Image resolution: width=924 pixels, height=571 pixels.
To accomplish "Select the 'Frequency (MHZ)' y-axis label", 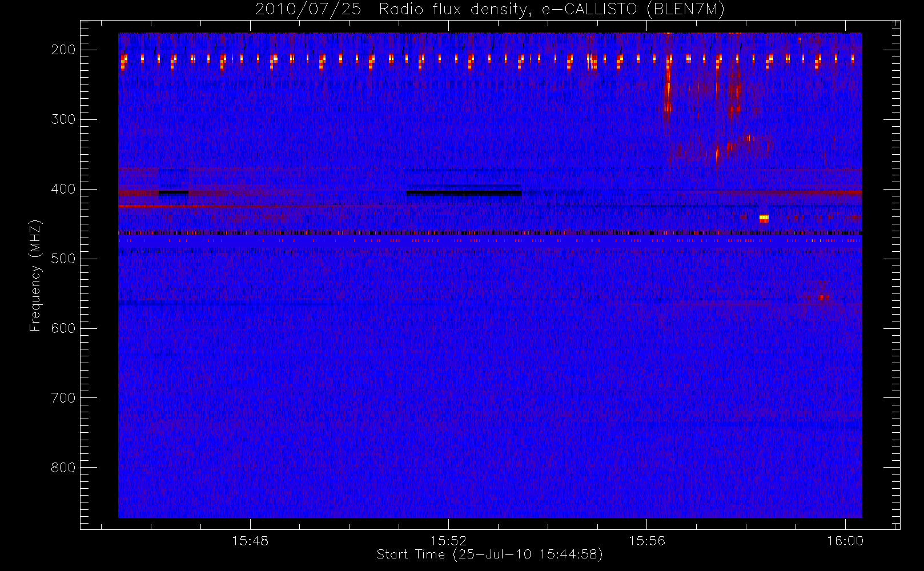I will 35,275.
